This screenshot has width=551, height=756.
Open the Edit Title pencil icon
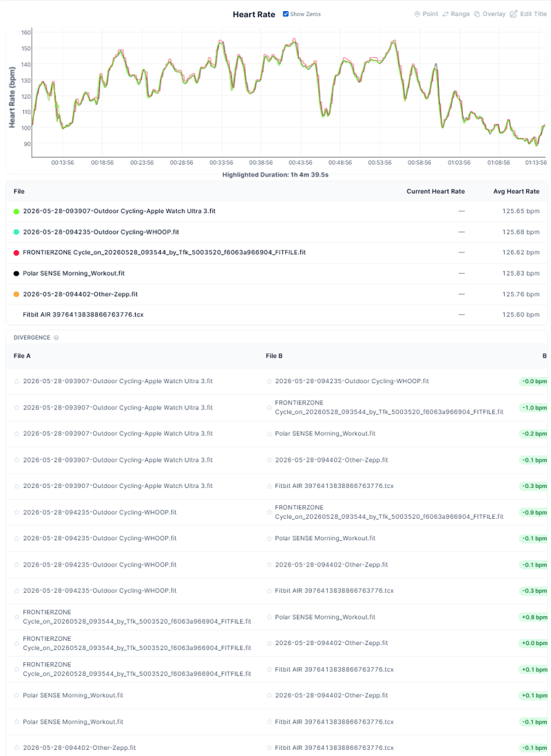(513, 14)
